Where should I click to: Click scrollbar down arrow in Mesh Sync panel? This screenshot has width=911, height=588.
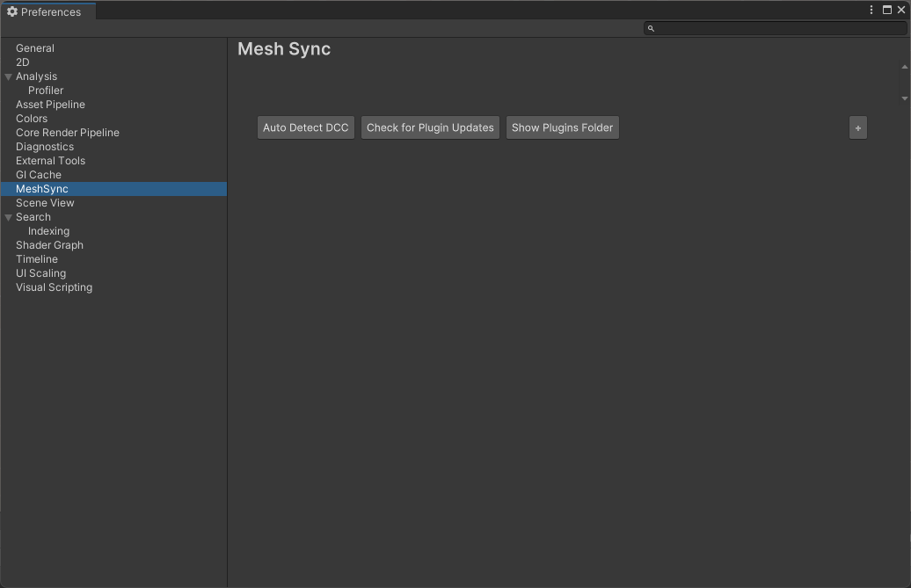click(905, 98)
